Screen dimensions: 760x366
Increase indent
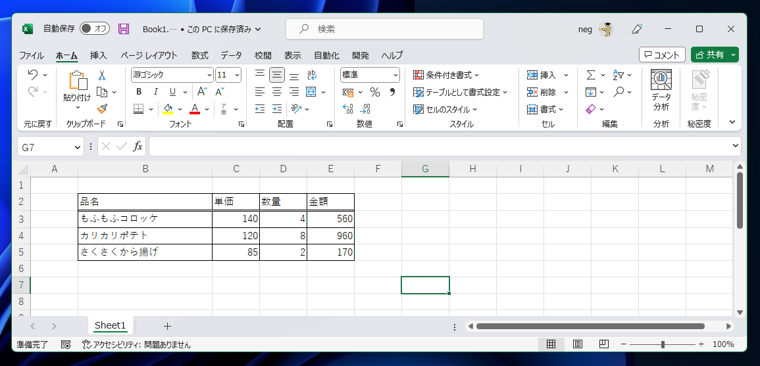pos(277,109)
